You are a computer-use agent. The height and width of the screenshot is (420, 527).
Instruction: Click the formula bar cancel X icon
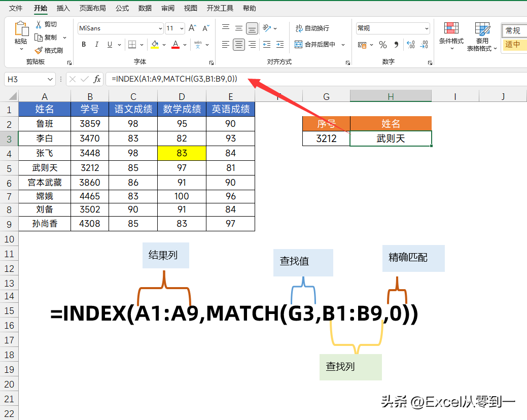[72, 79]
